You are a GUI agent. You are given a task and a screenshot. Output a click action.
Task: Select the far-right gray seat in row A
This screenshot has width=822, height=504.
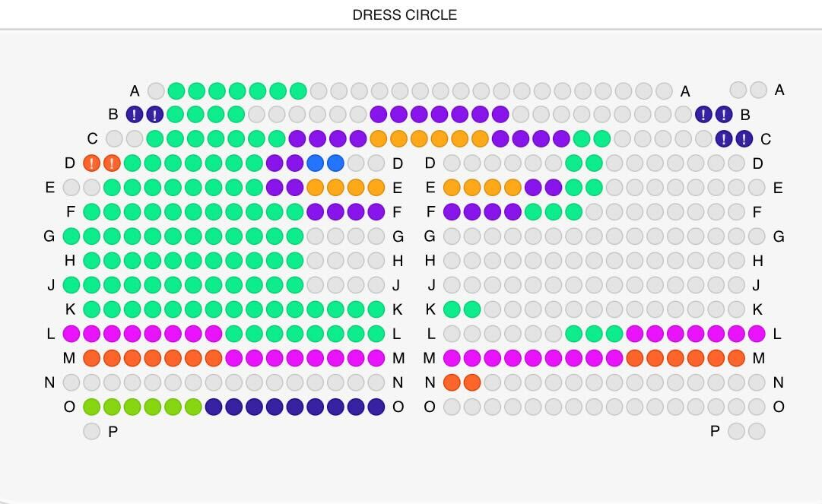[758, 90]
